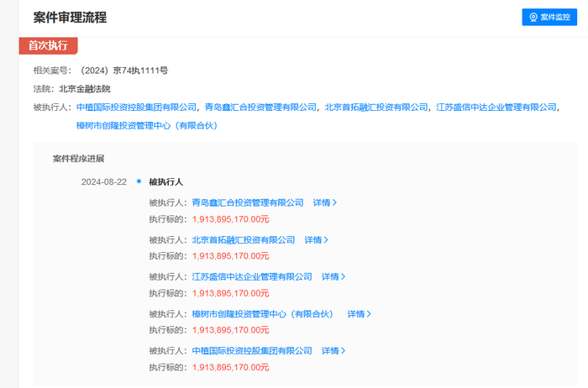Open 樟树市创隆投资管理中心(有限合伙) link in header

pyautogui.click(x=147, y=126)
